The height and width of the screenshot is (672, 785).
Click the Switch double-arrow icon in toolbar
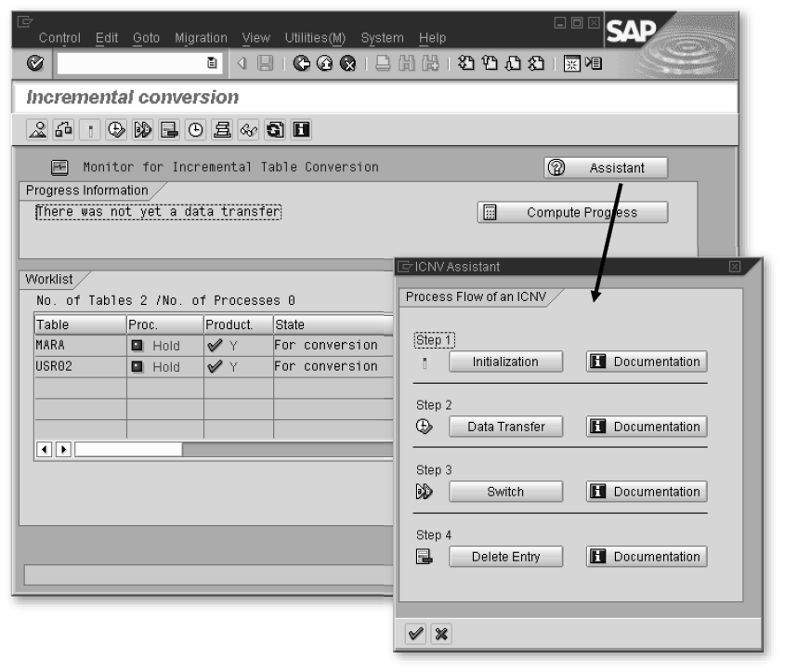[143, 130]
